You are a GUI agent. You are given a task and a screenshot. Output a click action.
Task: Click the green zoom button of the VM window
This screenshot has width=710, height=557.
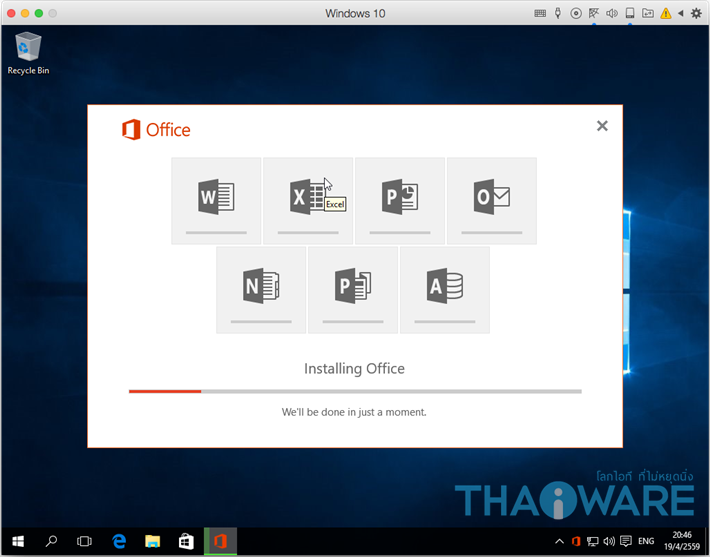39,13
